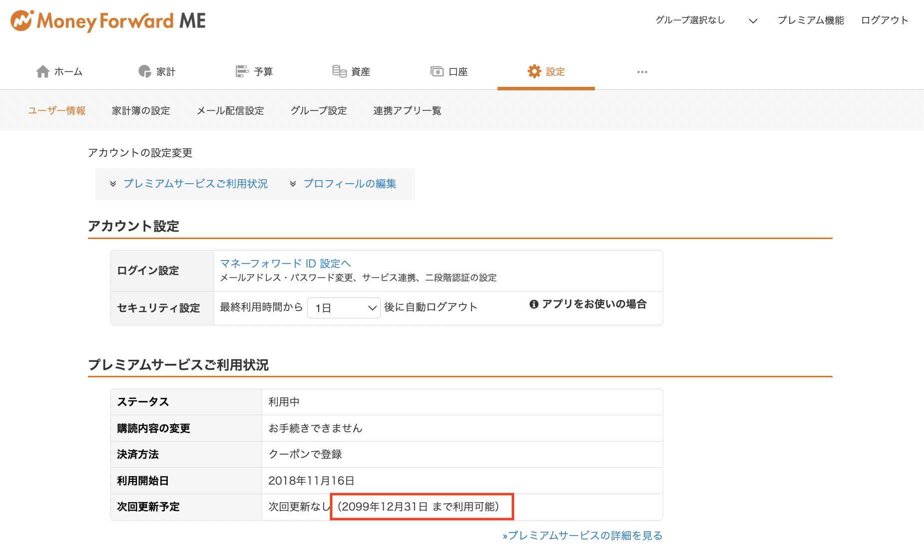
Task: Open the three-dots more menu
Action: click(642, 72)
